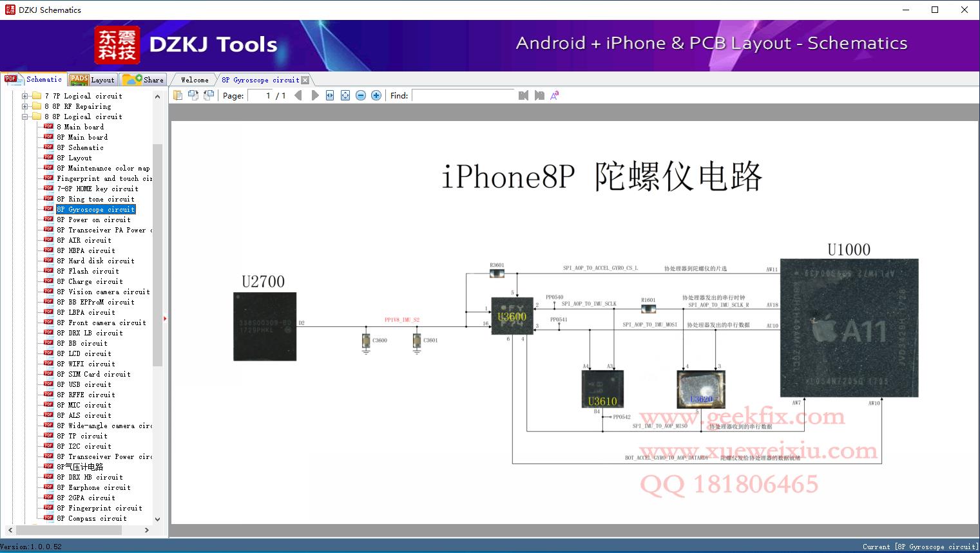Switch to the Layout tab

(x=92, y=80)
